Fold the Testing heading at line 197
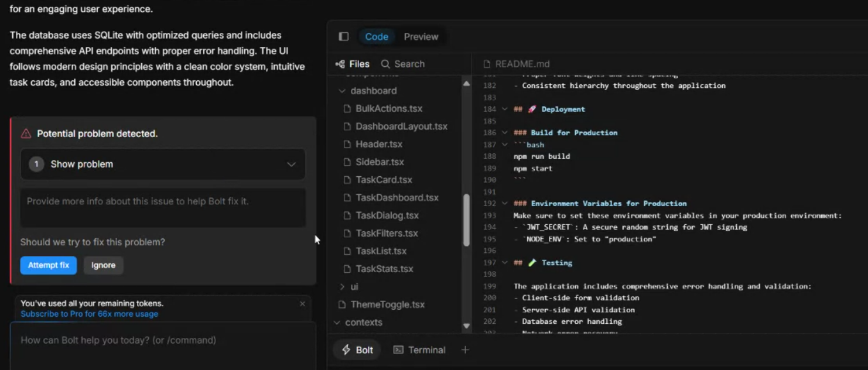 tap(504, 263)
